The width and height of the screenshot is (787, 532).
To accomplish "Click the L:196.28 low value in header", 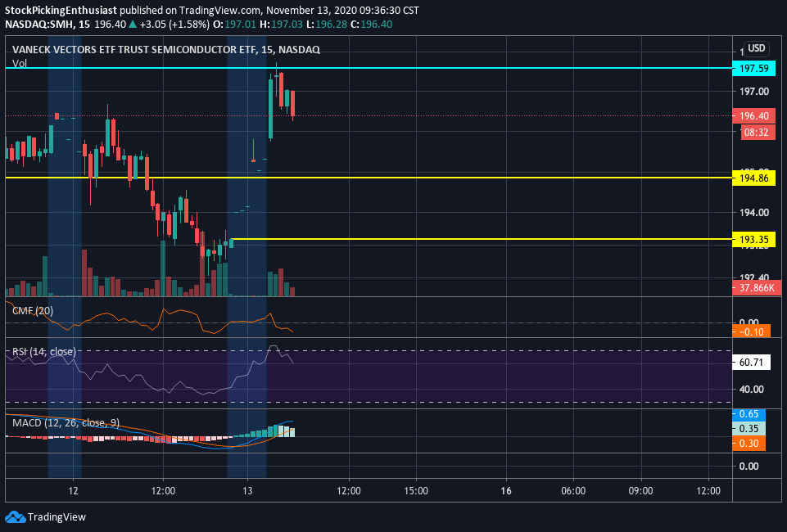I will pyautogui.click(x=326, y=24).
